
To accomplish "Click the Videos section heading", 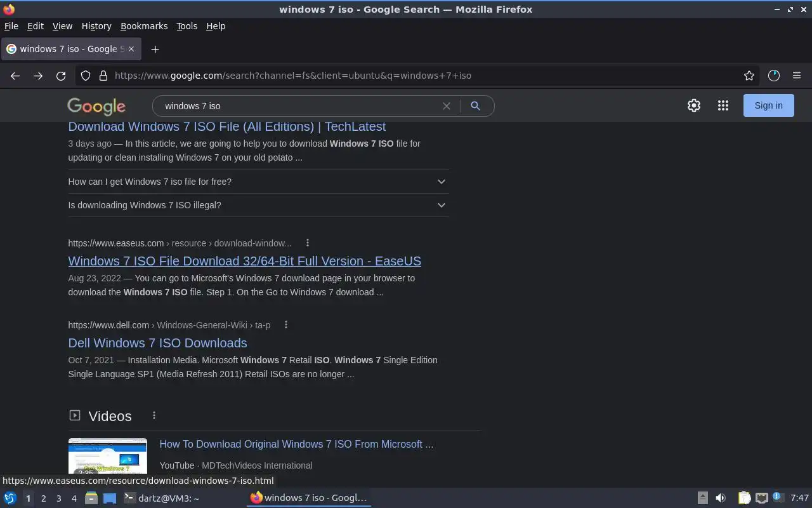I will pos(110,416).
